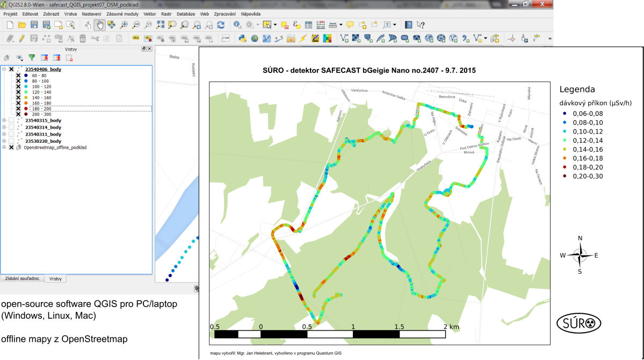Expand the Openstreetmap_offline_podklad layer
Screen dimensions: 644x360
pos(4,148)
